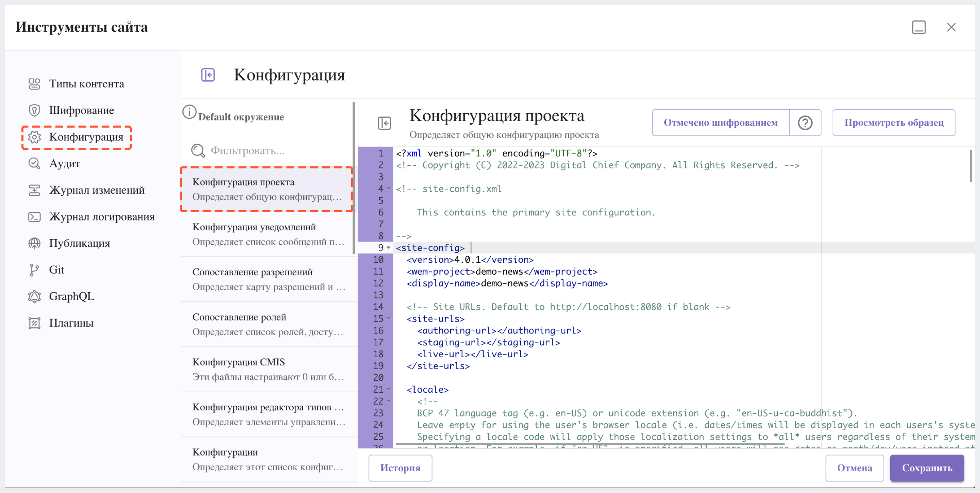Viewport: 980px width, 493px height.
Task: Click the Default окружение label
Action: pos(241,117)
